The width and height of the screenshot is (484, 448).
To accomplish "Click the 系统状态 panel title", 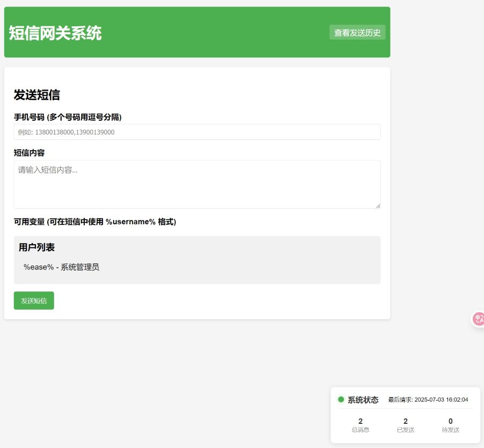I will [363, 400].
